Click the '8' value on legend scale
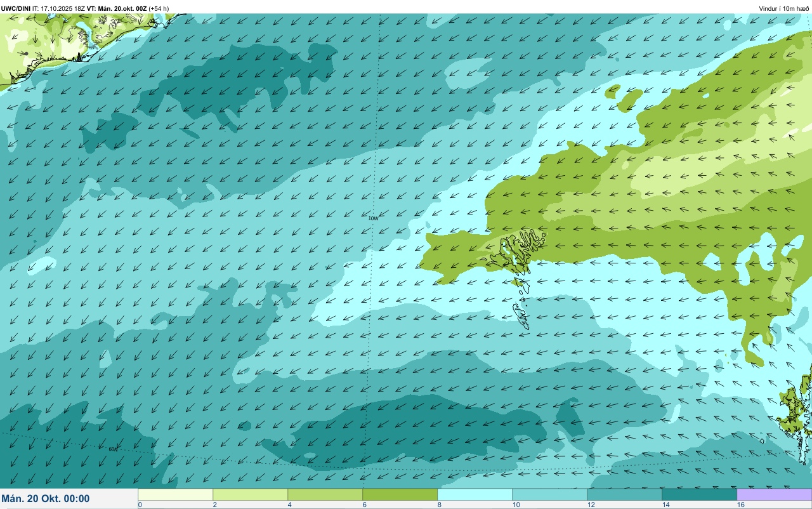 coord(439,505)
